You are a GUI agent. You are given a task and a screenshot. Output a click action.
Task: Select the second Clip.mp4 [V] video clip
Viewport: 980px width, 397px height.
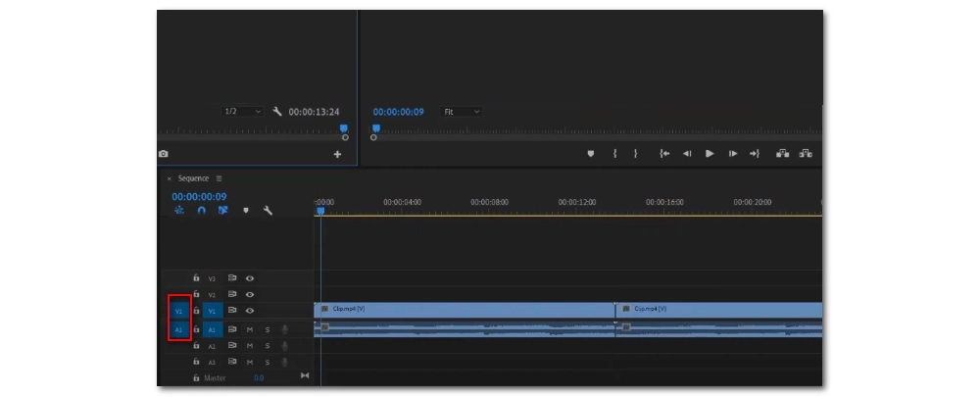[x=719, y=310]
